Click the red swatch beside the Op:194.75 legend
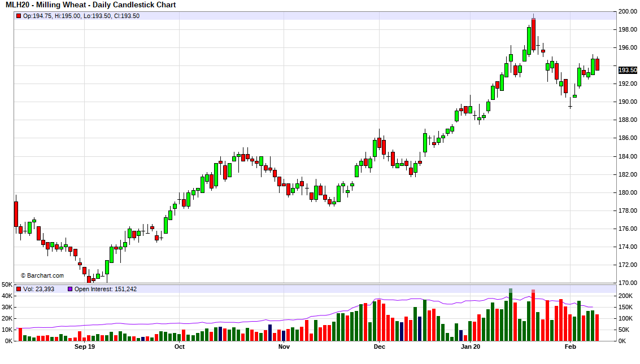 19,16
